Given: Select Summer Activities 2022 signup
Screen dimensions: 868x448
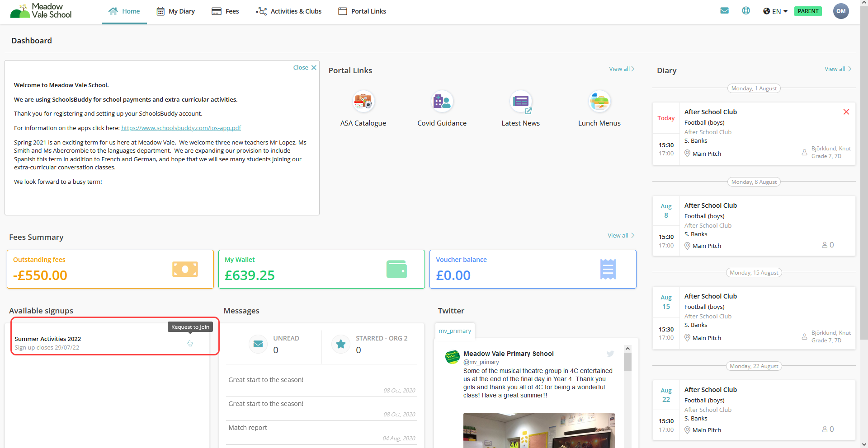Looking at the screenshot, I should coord(47,339).
